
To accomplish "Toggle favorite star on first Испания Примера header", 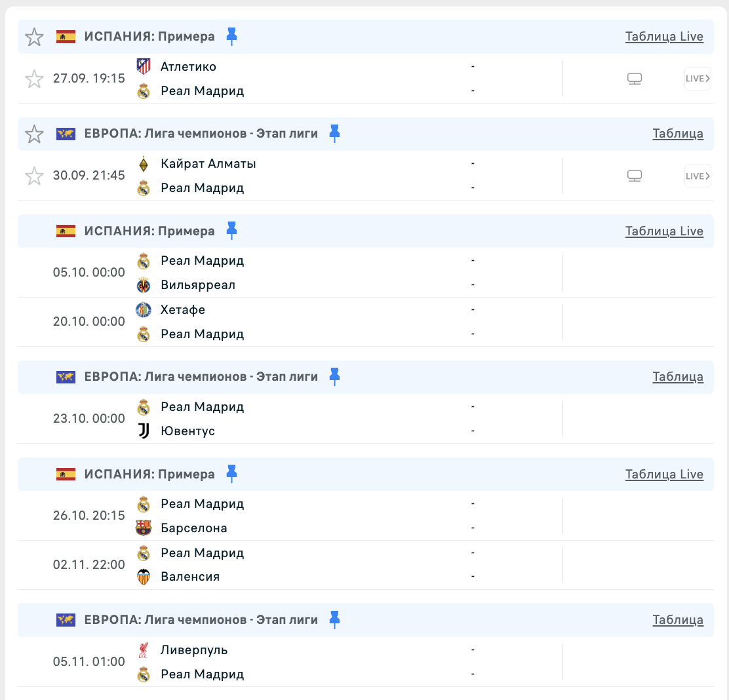I will [x=34, y=37].
